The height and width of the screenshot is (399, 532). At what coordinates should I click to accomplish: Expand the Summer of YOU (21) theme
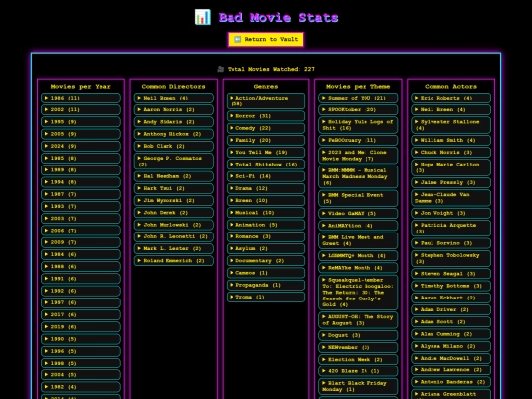pyautogui.click(x=359, y=98)
